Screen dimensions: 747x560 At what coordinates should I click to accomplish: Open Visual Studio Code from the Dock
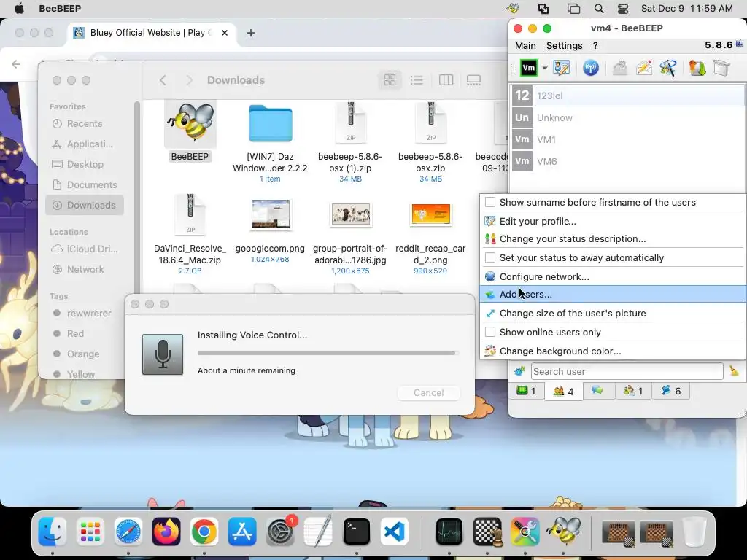click(x=395, y=532)
